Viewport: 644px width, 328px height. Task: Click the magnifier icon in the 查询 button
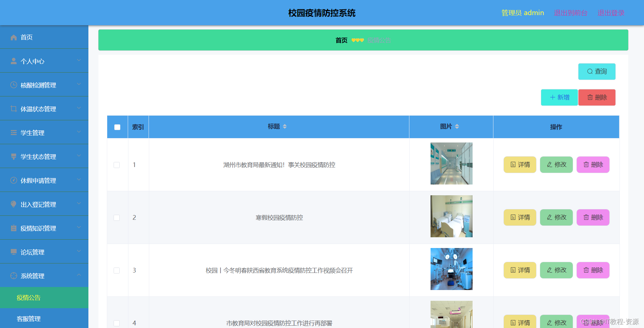(x=590, y=72)
